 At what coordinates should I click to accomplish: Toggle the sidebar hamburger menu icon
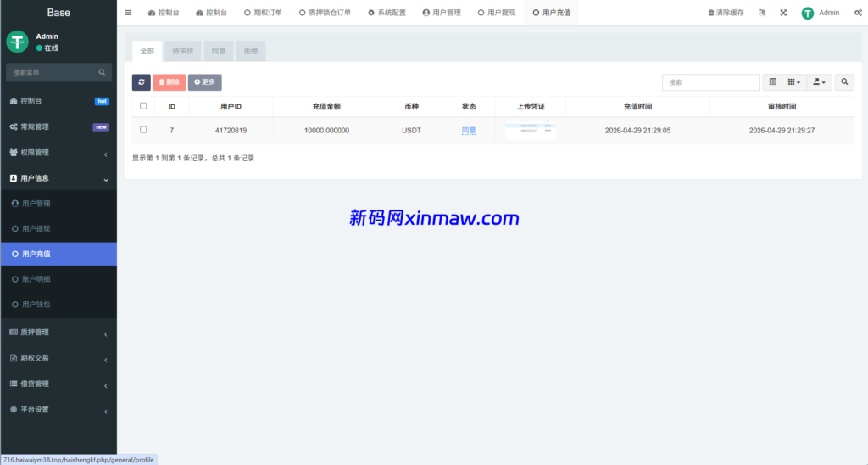[x=129, y=13]
